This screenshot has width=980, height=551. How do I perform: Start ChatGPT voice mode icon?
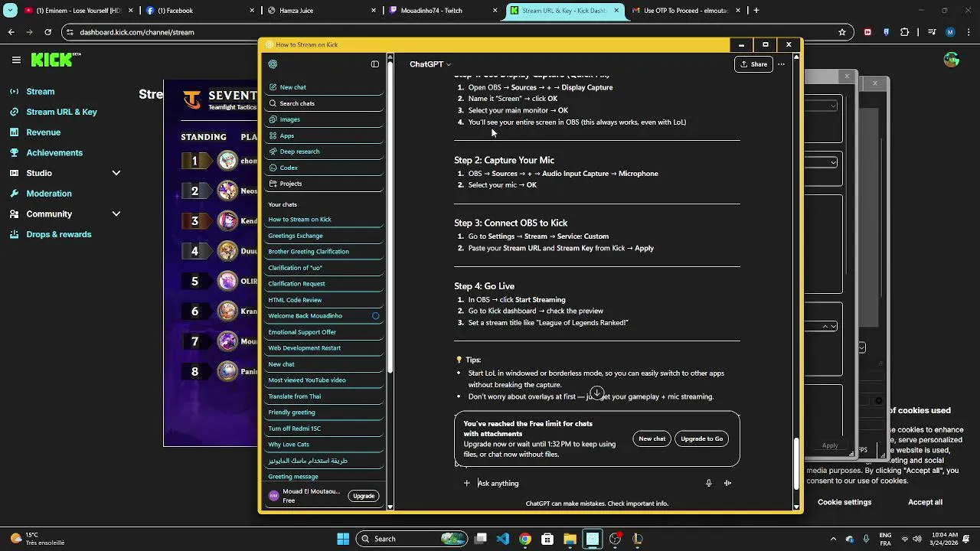(727, 483)
